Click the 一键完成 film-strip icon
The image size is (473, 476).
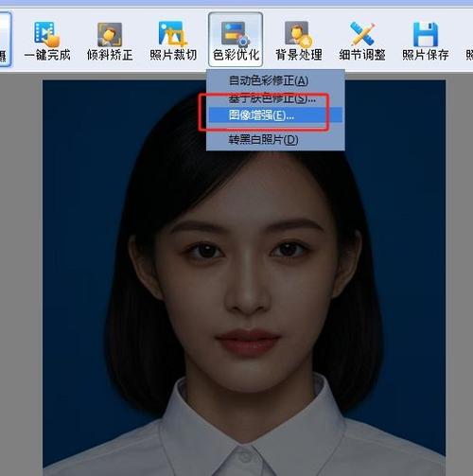[x=46, y=33]
